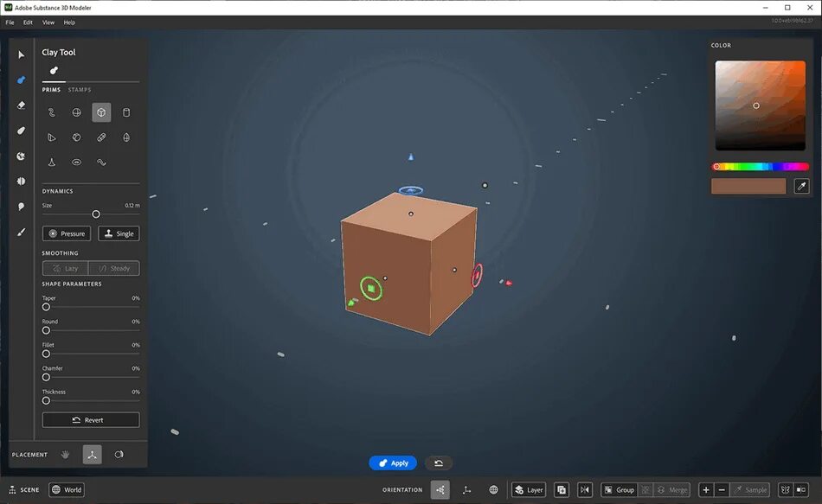Open the Edit menu

pyautogui.click(x=28, y=22)
